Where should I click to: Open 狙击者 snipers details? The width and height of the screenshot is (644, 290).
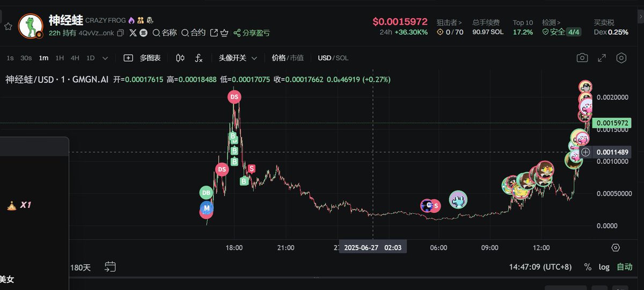pyautogui.click(x=449, y=23)
